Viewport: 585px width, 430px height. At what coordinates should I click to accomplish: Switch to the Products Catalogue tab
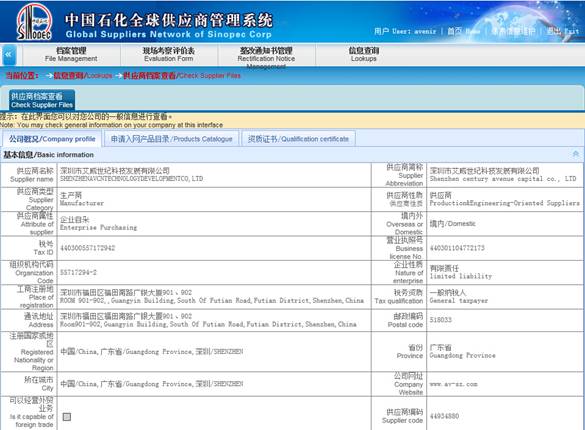172,139
